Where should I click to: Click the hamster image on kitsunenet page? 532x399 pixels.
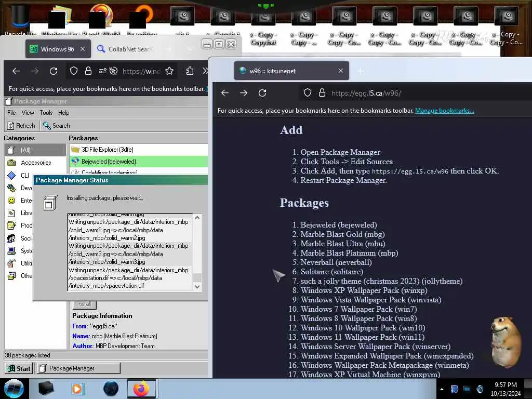coord(506,342)
